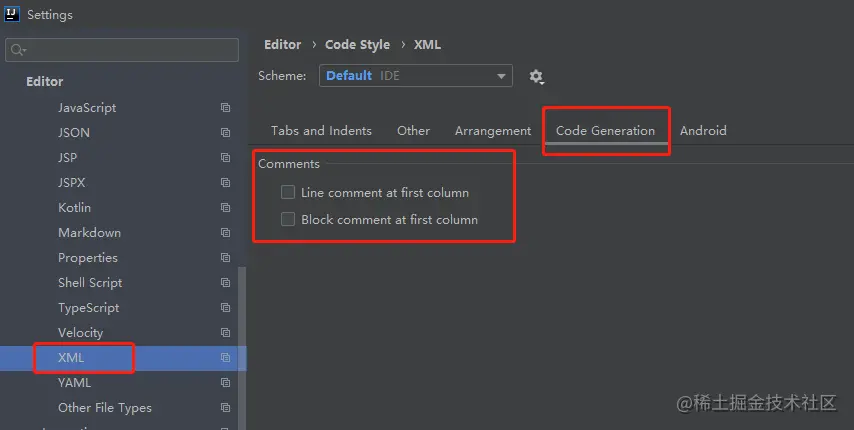Select Markdown code style entry
Screen dimensions: 854x430
(89, 232)
